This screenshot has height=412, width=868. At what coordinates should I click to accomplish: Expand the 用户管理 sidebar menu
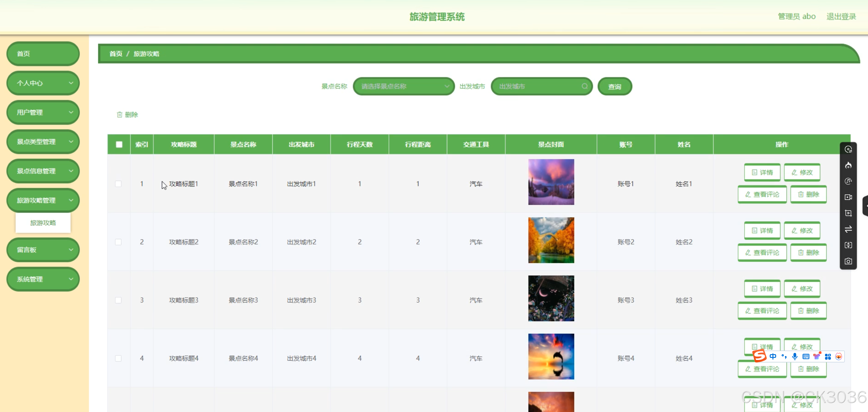[43, 112]
